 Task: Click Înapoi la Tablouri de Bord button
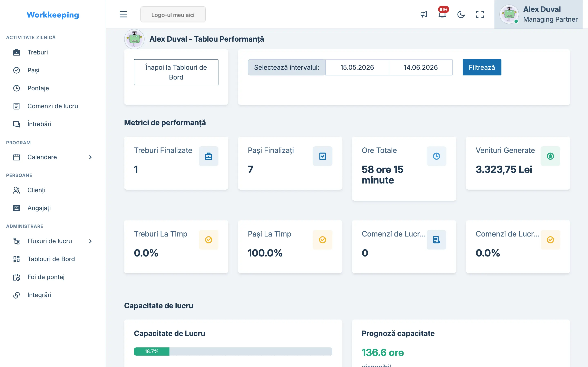point(176,72)
